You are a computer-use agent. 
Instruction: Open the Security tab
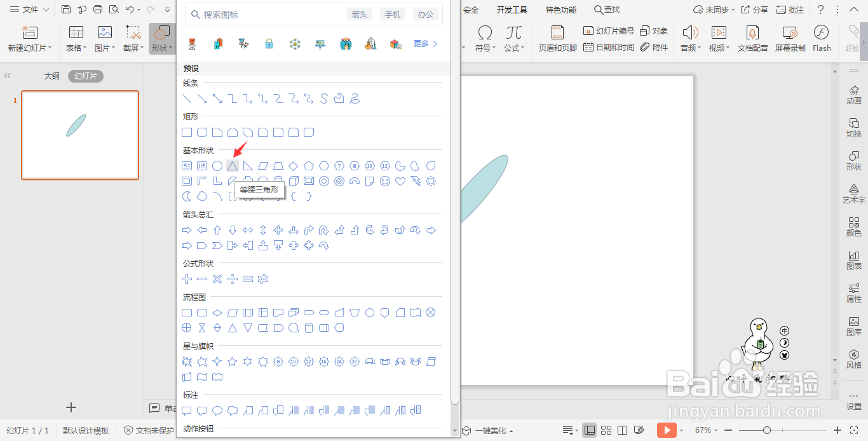click(471, 10)
